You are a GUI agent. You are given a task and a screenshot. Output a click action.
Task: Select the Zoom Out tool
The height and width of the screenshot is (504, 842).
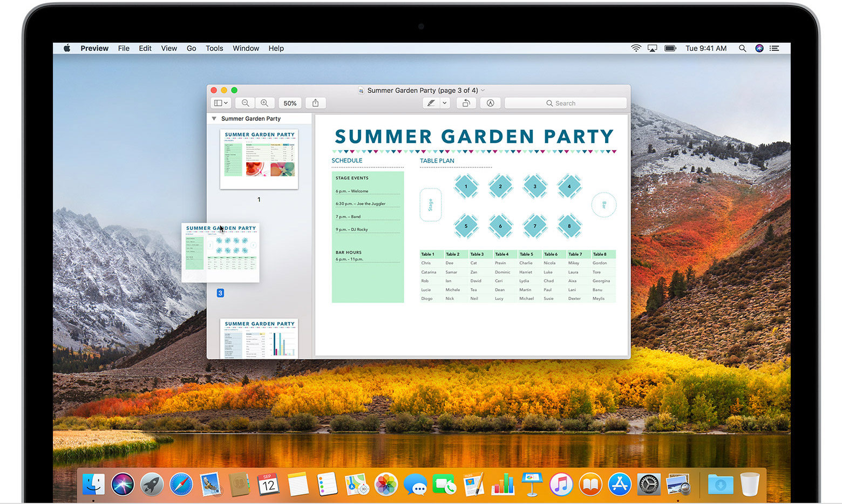point(245,103)
